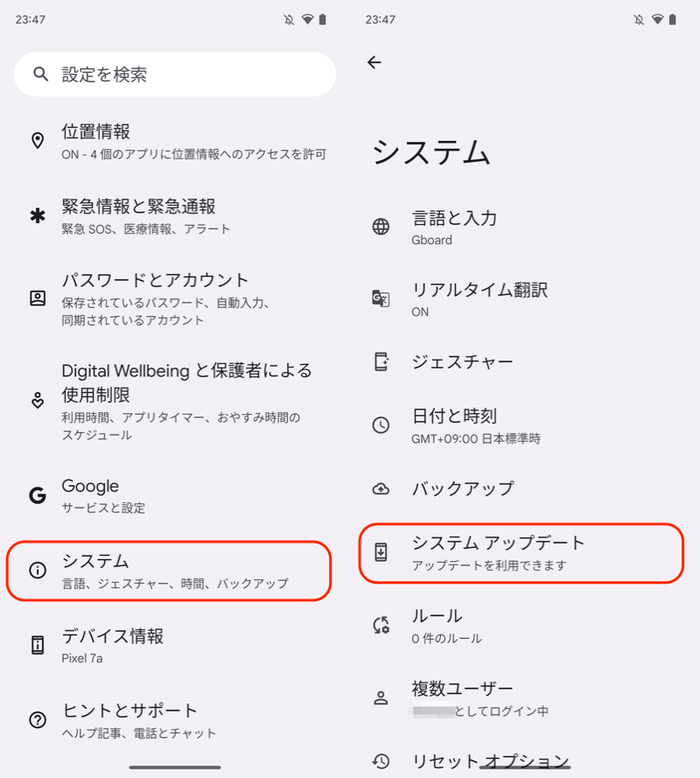Tap the clock icon for 日付と時刻
The height and width of the screenshot is (778, 700).
(x=381, y=425)
